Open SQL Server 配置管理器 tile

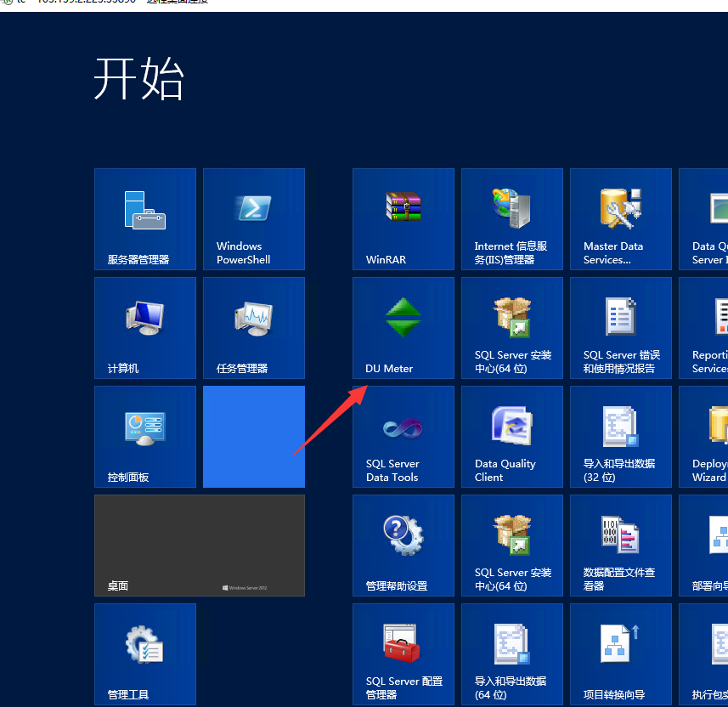[404, 653]
